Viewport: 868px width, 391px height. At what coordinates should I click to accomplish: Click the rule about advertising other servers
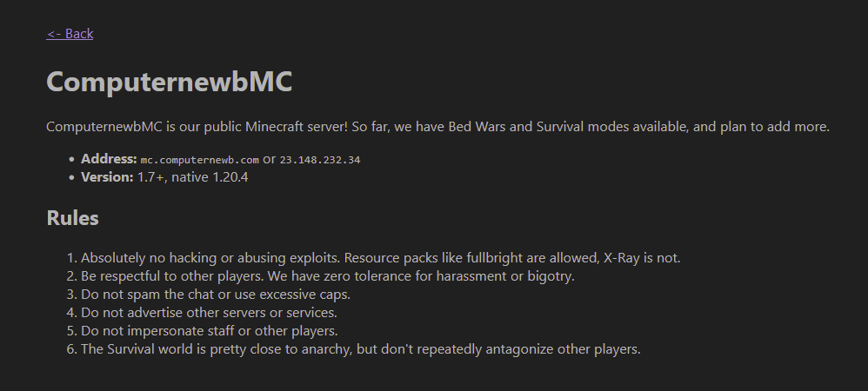209,313
